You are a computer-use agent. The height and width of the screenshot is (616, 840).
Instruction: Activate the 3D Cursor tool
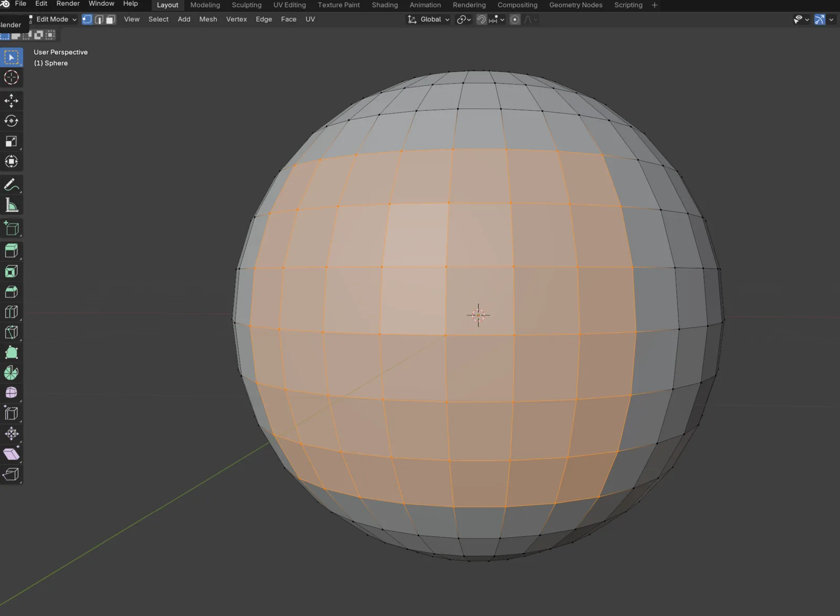pos(11,78)
